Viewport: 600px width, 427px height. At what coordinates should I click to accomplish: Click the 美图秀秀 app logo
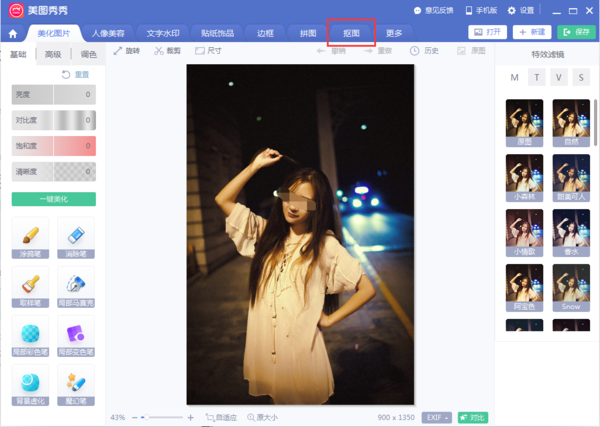(x=16, y=10)
